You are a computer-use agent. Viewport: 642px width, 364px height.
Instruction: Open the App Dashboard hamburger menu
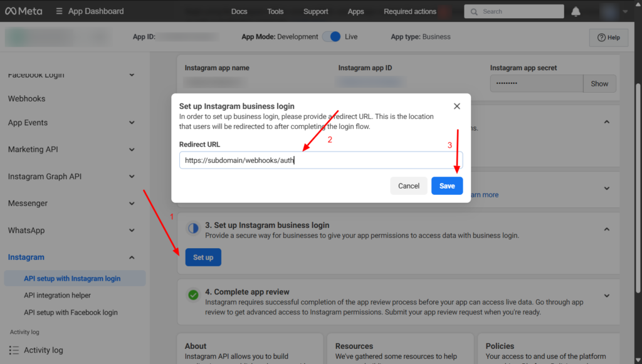(x=60, y=11)
